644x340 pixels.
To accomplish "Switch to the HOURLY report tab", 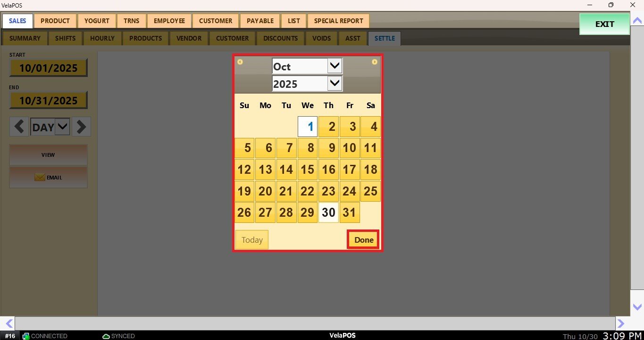I will click(x=102, y=38).
